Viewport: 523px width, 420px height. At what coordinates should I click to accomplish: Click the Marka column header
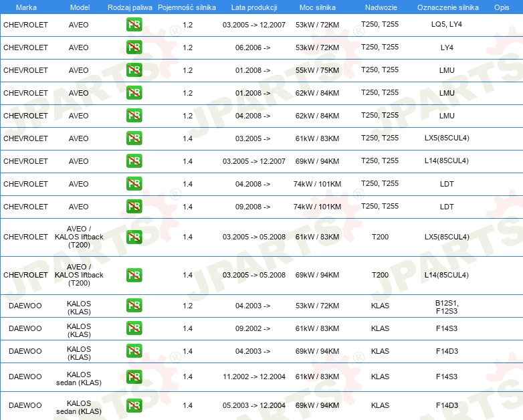pyautogui.click(x=26, y=7)
